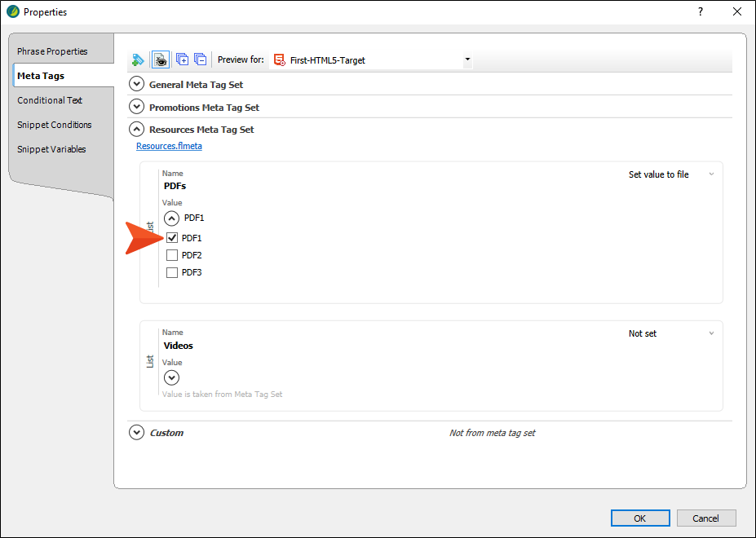Open the Not set dropdown for Videos
Image resolution: width=756 pixels, height=538 pixels.
[x=670, y=333]
